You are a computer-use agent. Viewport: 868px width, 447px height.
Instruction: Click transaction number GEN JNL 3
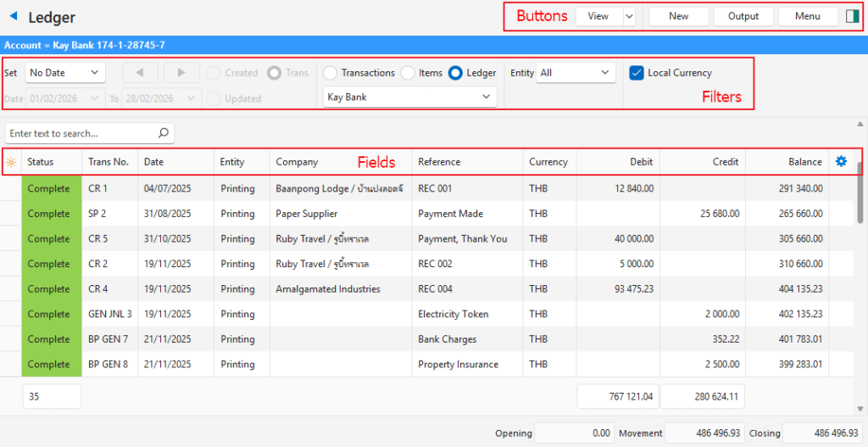coord(110,314)
